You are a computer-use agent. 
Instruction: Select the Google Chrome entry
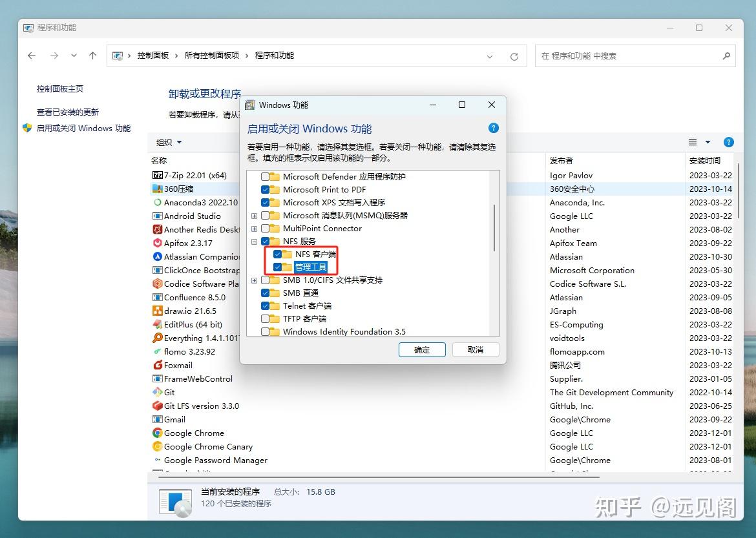pos(194,433)
